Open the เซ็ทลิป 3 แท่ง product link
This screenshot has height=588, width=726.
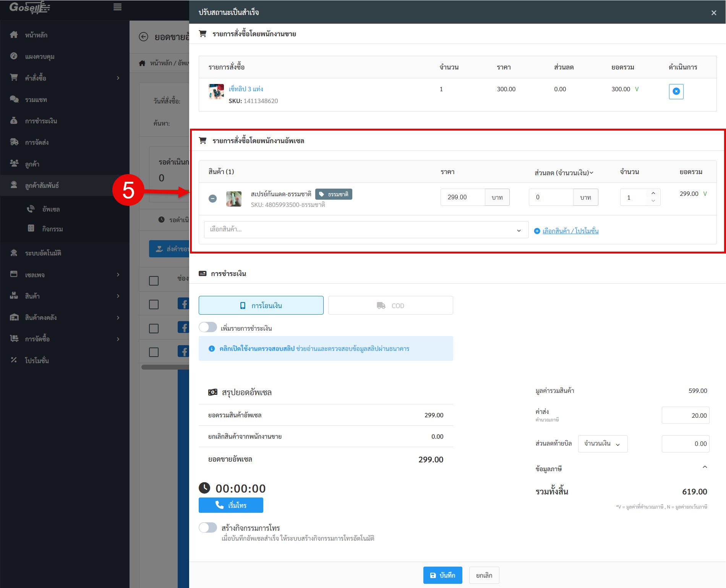[246, 89]
